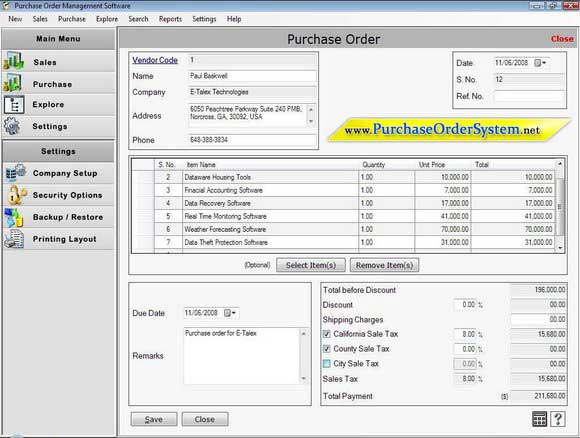Open the Reports menu
Screen dimensions: 580x438
click(170, 19)
